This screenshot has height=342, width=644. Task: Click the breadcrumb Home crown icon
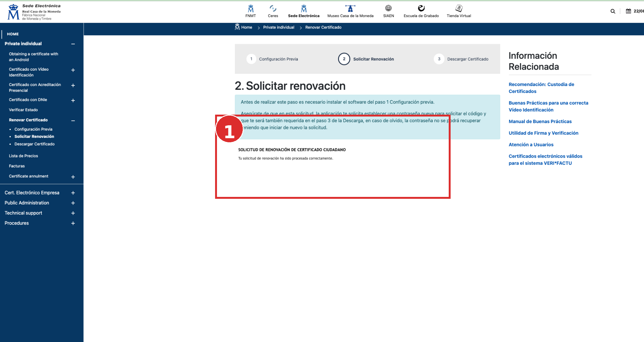[x=237, y=27]
